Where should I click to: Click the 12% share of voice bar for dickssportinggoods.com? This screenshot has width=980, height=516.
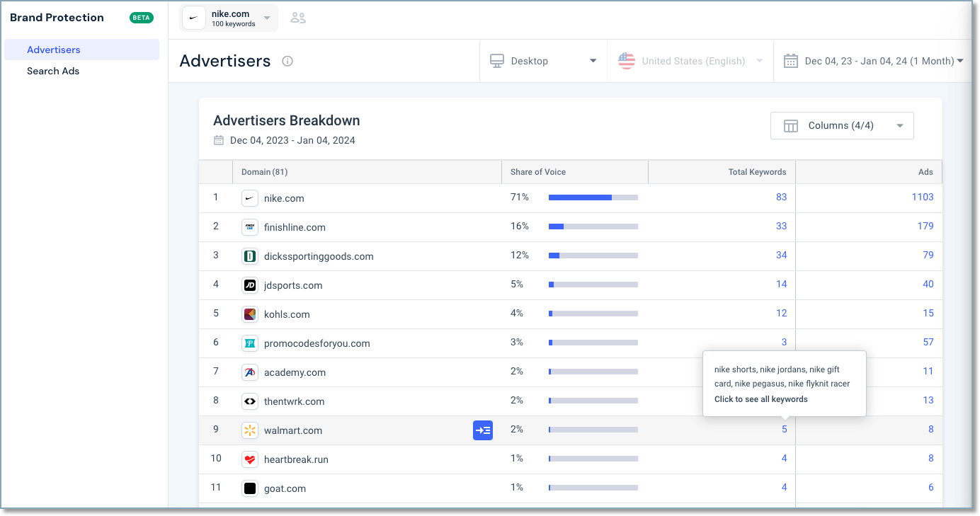[593, 256]
